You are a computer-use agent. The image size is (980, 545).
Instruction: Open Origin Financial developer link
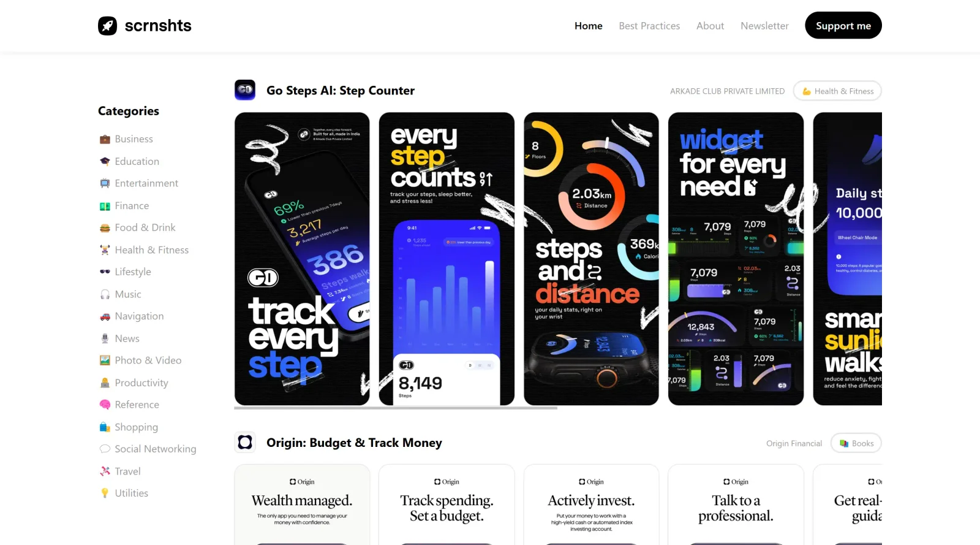pos(794,443)
